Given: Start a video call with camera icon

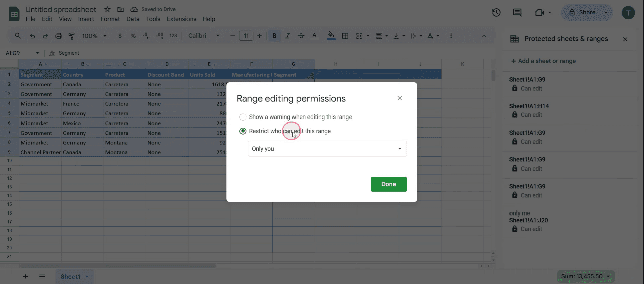Looking at the screenshot, I should pyautogui.click(x=540, y=13).
